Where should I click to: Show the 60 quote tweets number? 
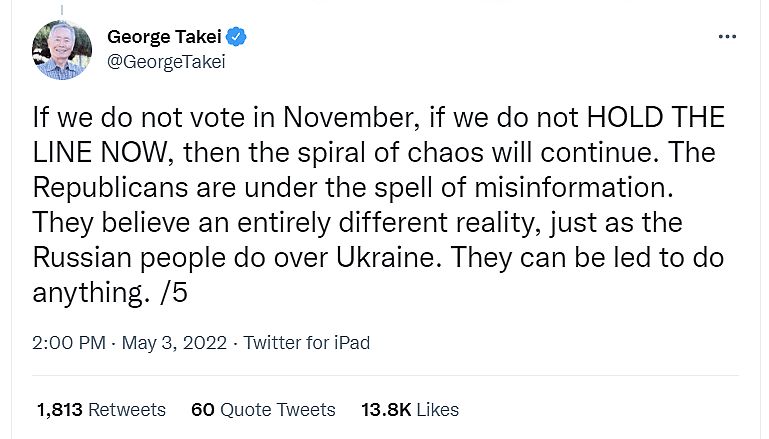click(x=202, y=410)
